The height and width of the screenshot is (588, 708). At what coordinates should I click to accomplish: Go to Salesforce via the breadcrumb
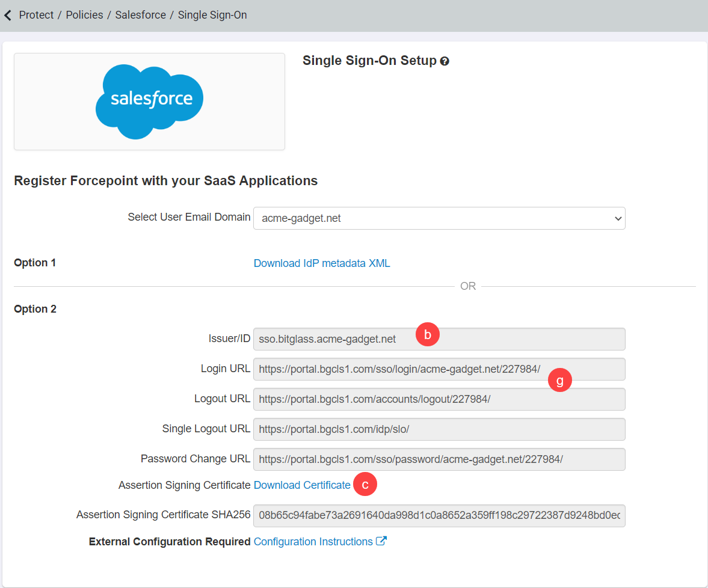tap(140, 15)
